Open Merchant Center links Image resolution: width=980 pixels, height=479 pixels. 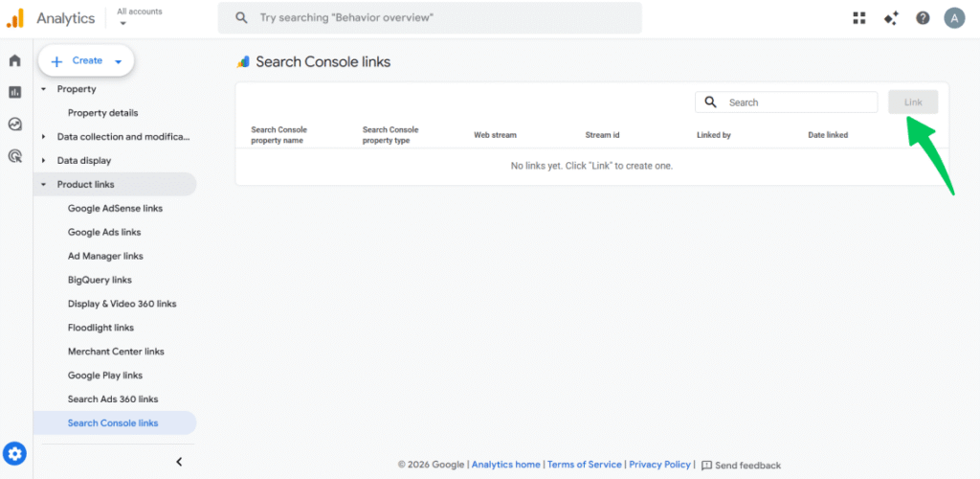pos(116,352)
